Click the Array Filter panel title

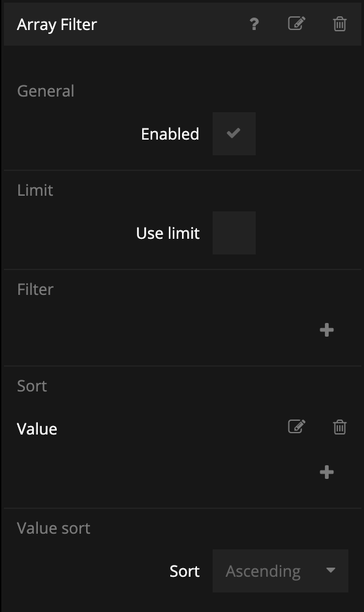[57, 25]
